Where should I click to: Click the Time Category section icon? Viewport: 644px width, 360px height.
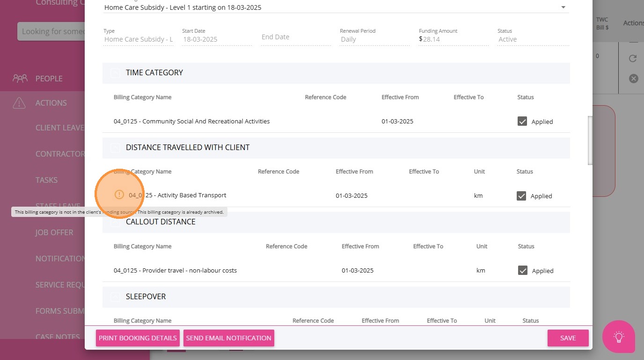(115, 73)
